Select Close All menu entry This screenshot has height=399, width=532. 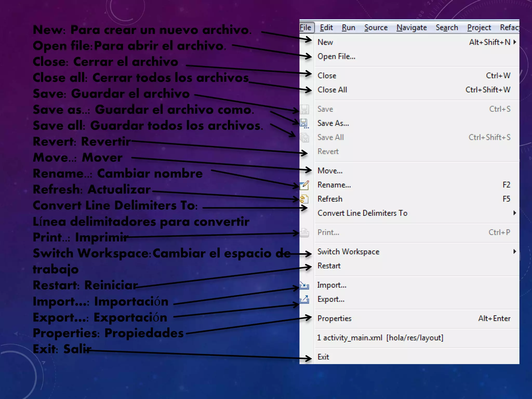[x=417, y=90]
